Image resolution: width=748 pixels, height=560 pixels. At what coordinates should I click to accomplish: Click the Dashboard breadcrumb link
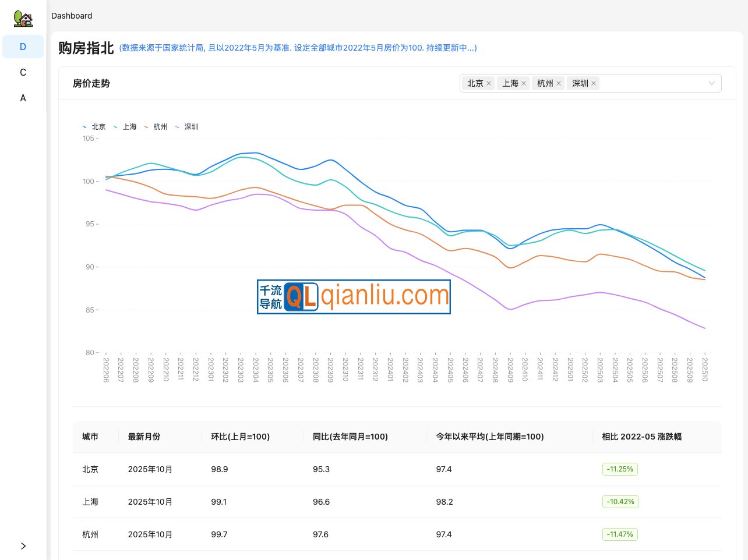(72, 16)
